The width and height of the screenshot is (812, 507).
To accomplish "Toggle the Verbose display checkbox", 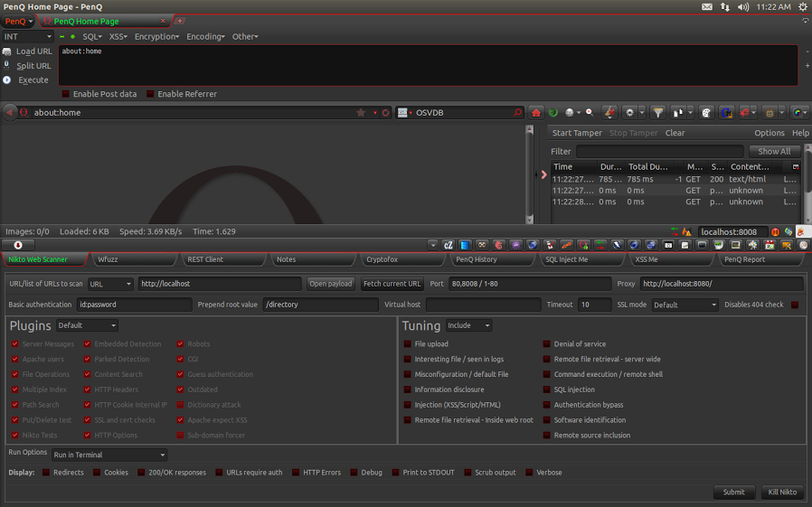I will 529,473.
